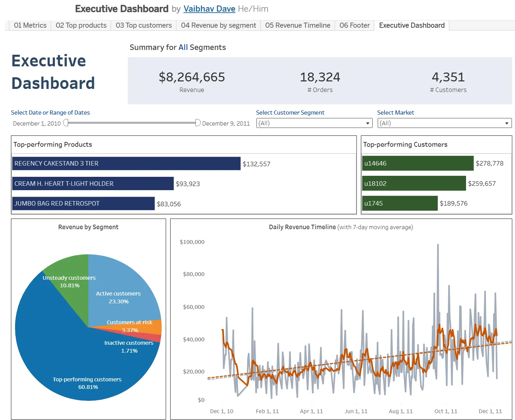The width and height of the screenshot is (515, 420).
Task: Select customer u1745 bar
Action: (x=400, y=203)
